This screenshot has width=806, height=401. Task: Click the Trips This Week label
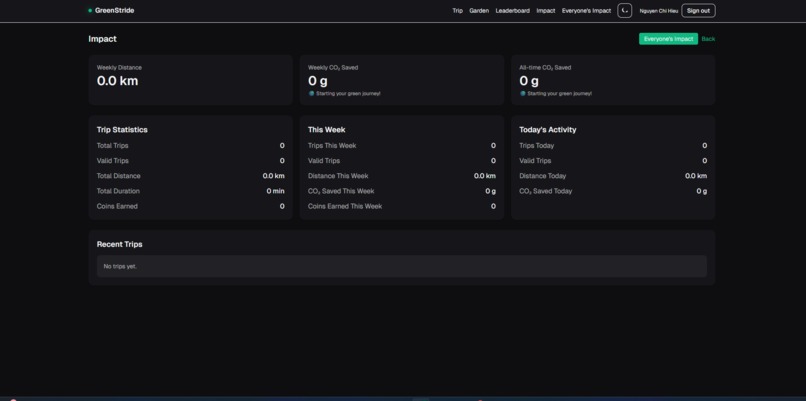tap(332, 145)
